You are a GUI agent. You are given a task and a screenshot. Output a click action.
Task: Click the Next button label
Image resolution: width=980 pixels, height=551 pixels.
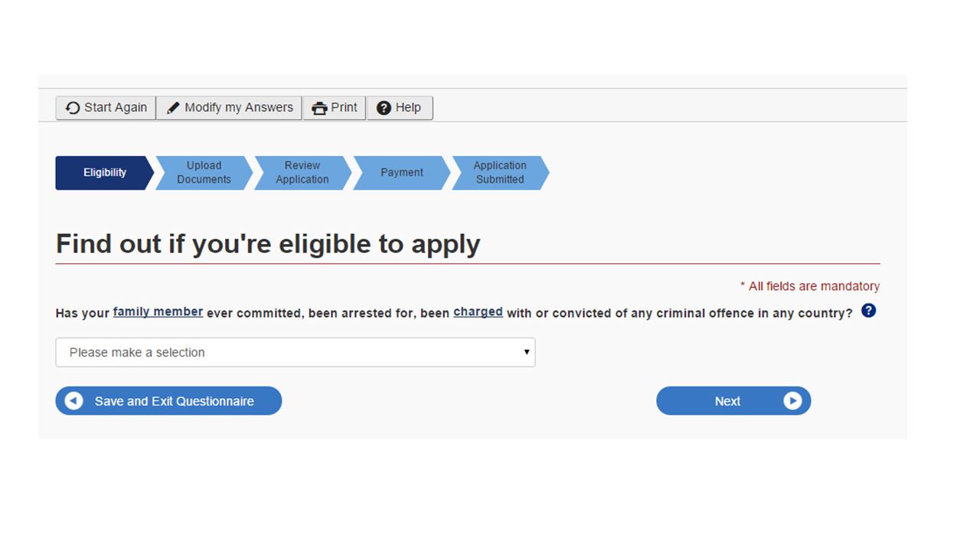click(727, 401)
